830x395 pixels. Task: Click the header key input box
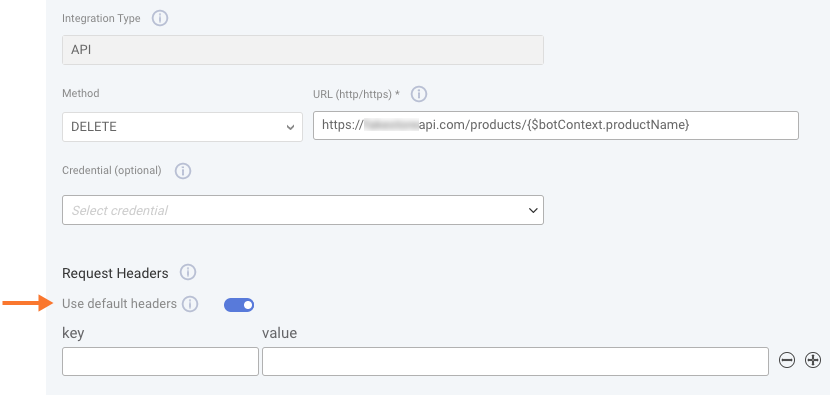coord(160,362)
